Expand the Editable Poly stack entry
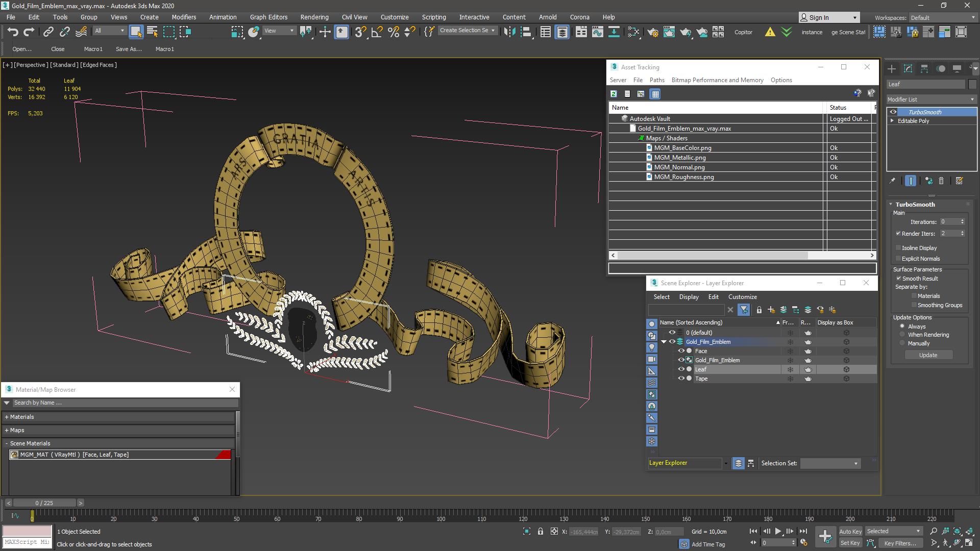The width and height of the screenshot is (980, 551). click(892, 121)
